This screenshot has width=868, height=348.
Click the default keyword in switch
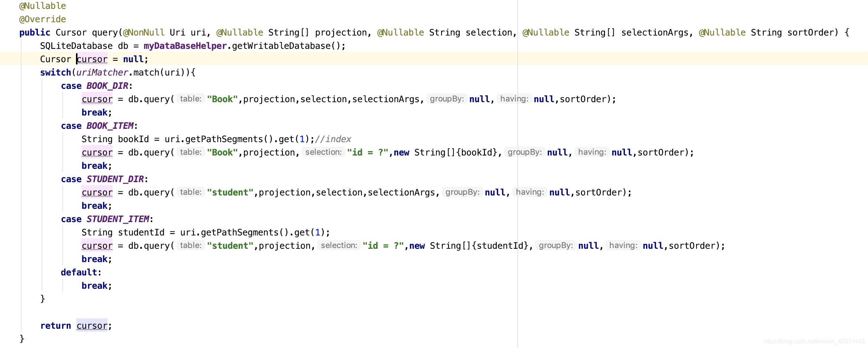79,272
